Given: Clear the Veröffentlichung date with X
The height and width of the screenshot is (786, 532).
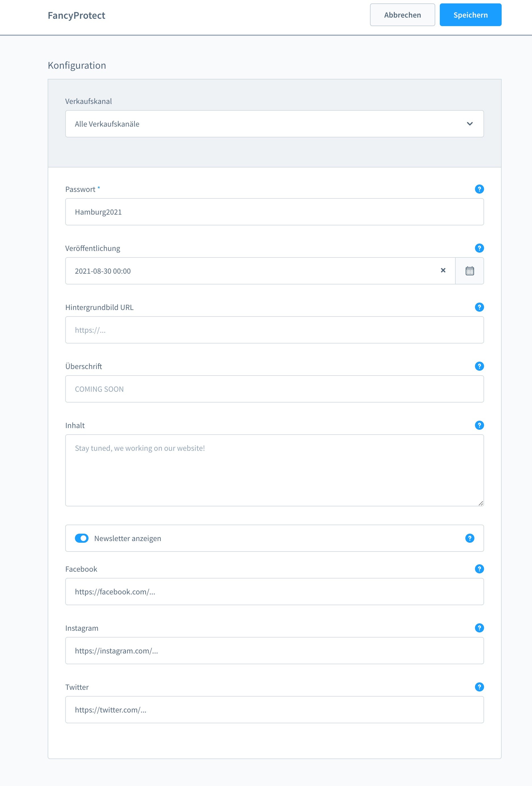Looking at the screenshot, I should (x=443, y=270).
